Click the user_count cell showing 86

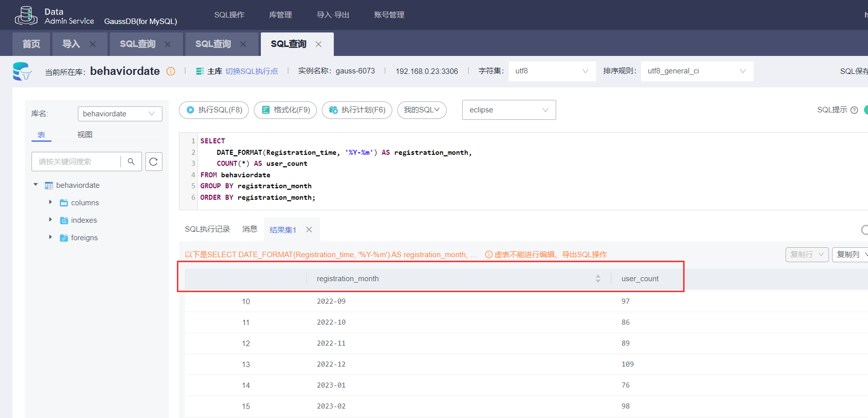click(626, 322)
